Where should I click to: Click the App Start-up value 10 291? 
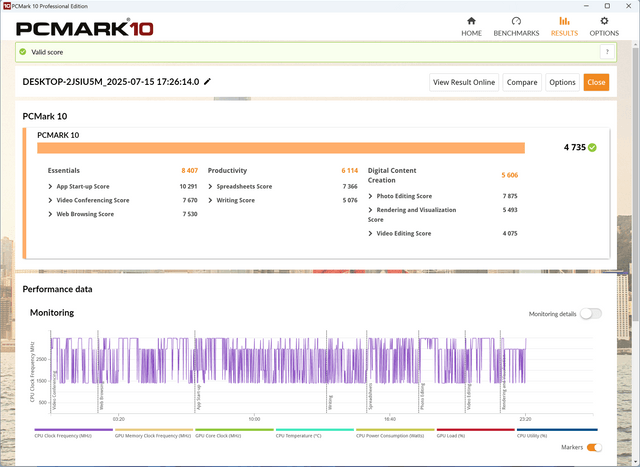coord(188,187)
